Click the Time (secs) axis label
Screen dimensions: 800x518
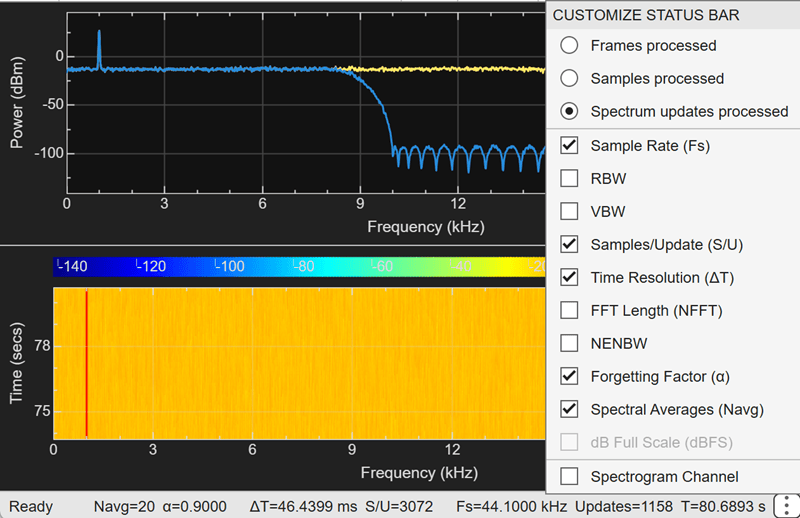pyautogui.click(x=16, y=363)
